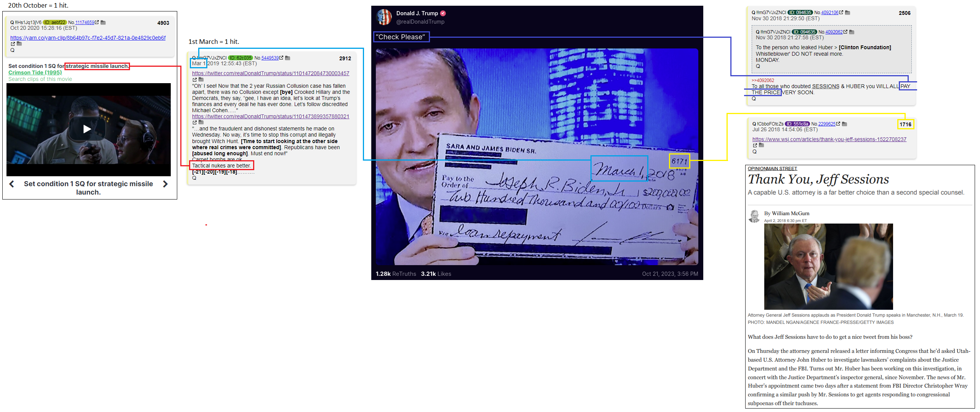Image resolution: width=980 pixels, height=412 pixels.
Task: Open the OPINION section link
Action: (757, 169)
